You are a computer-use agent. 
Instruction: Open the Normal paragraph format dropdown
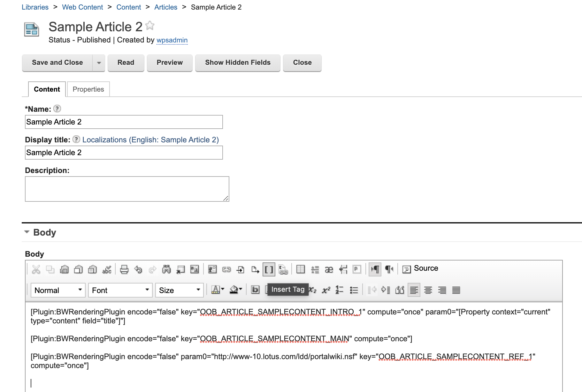57,290
